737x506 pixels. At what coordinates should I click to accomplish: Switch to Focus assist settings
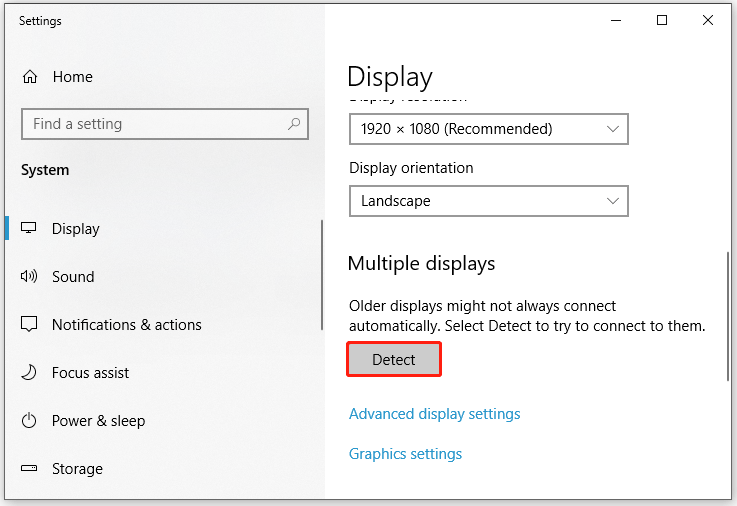click(x=164, y=372)
